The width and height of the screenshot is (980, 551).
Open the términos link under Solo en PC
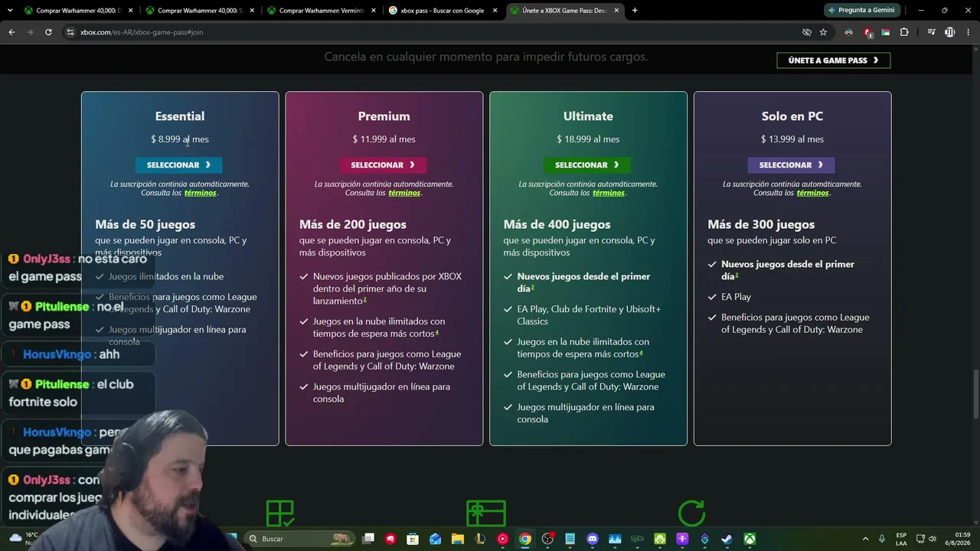click(812, 193)
